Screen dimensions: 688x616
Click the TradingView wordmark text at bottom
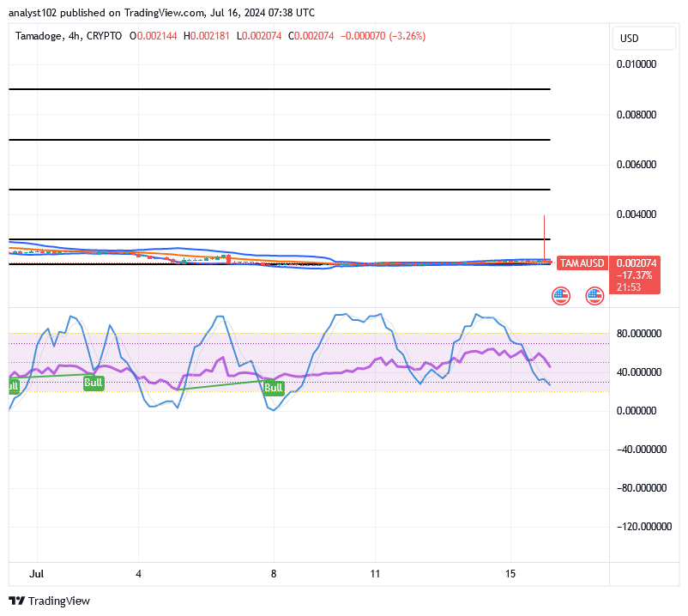point(59,601)
